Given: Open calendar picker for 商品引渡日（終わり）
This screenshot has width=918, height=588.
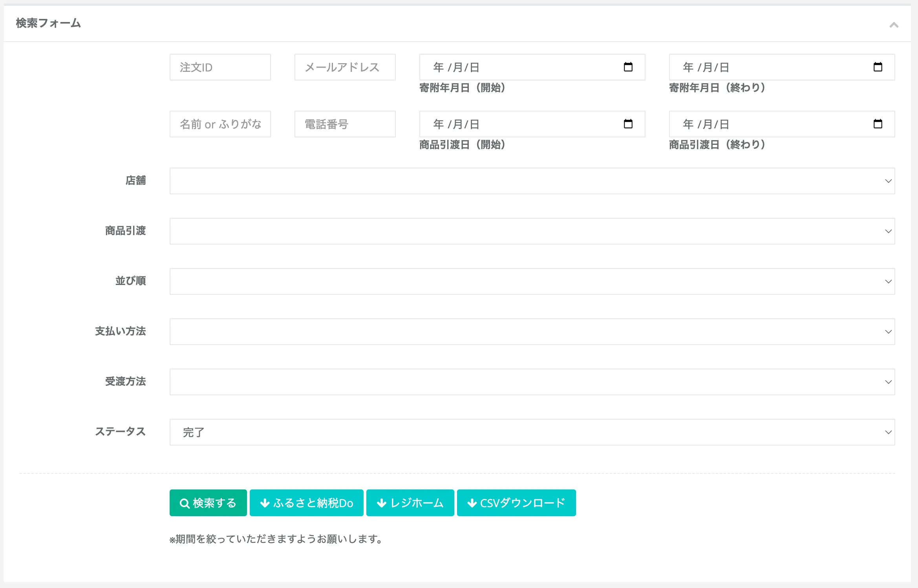Looking at the screenshot, I should coord(878,124).
